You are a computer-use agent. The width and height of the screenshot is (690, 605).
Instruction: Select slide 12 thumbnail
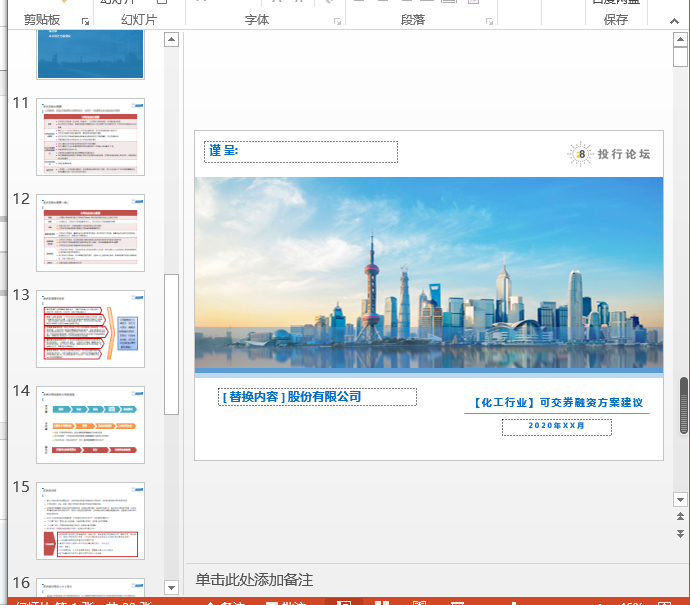90,233
